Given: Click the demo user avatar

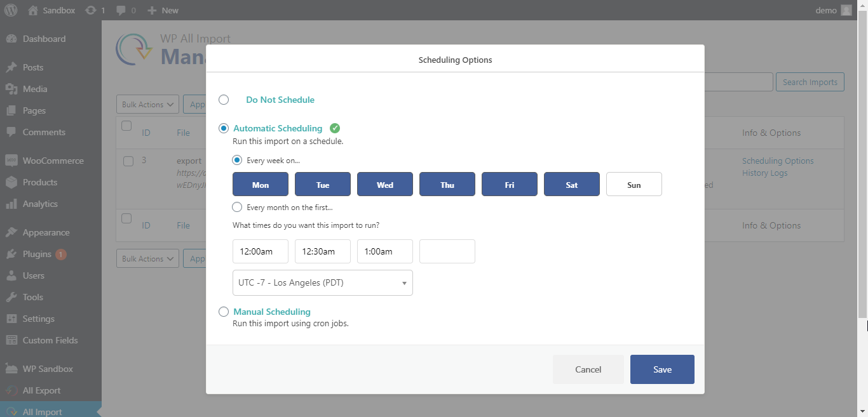Looking at the screenshot, I should click(x=846, y=10).
